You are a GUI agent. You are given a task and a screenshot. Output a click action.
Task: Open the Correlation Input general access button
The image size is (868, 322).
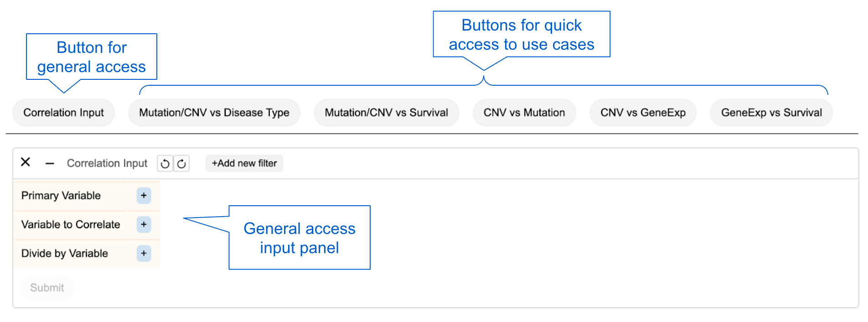(63, 113)
